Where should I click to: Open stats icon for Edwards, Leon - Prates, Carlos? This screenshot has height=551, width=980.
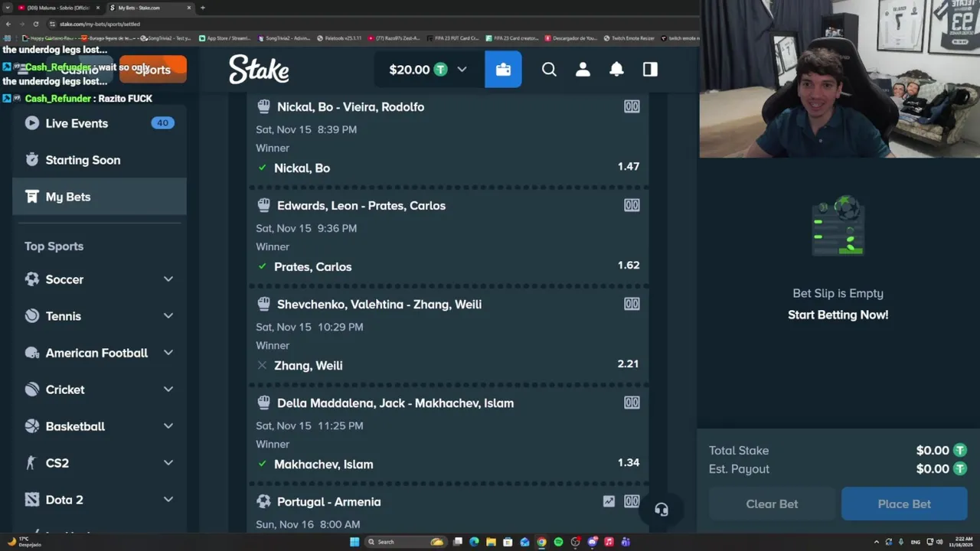[x=632, y=205]
